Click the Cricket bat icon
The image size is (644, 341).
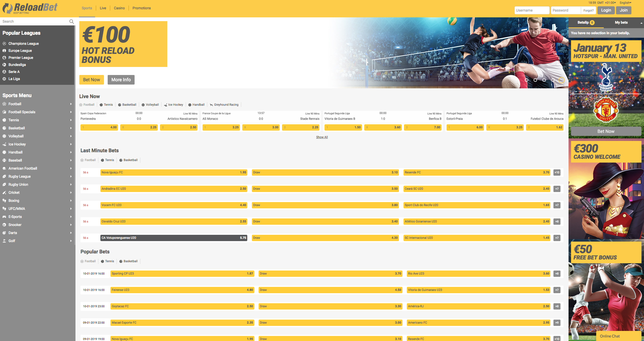point(4,193)
